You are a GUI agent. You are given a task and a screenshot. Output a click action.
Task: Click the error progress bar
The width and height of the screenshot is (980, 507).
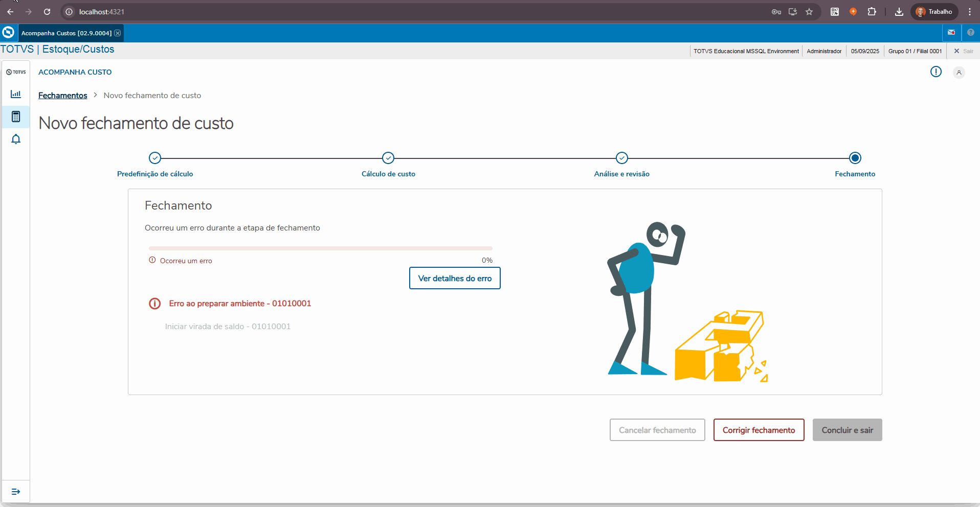(321, 248)
